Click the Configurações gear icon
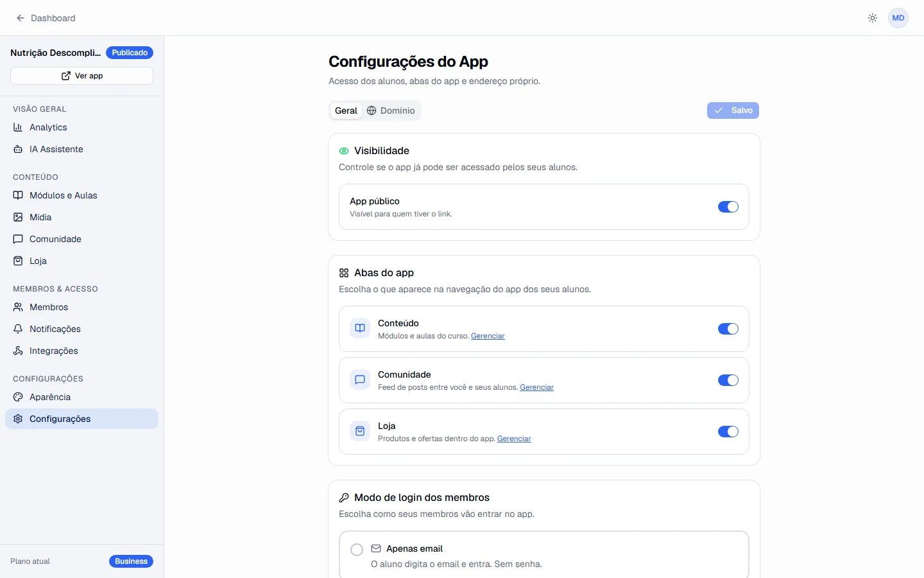924x578 pixels. click(18, 419)
